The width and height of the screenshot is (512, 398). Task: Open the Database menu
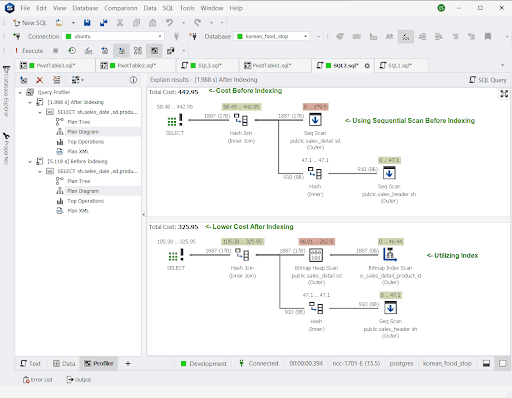85,8
